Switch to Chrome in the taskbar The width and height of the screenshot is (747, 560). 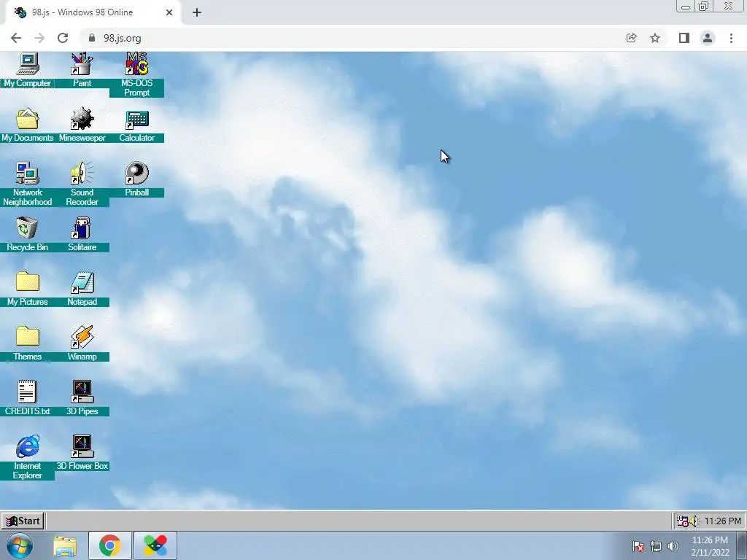coord(110,545)
